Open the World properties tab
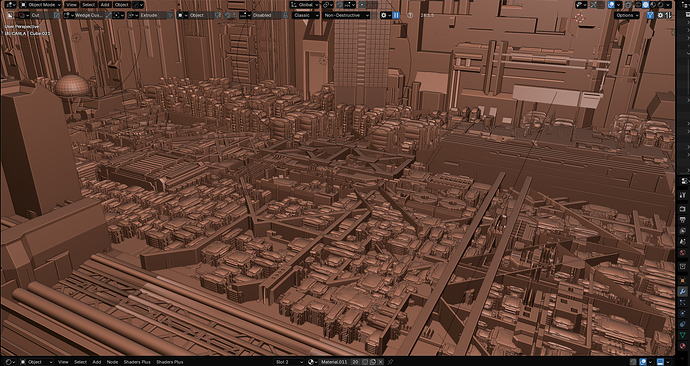This screenshot has height=366, width=690. [x=683, y=252]
